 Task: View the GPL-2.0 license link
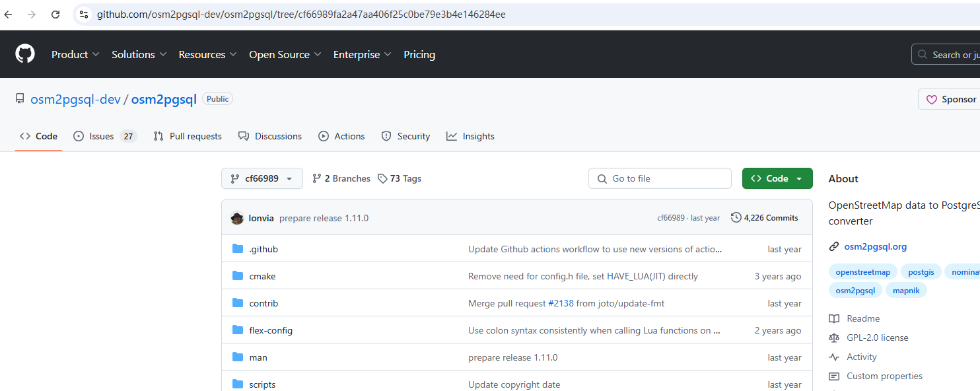tap(869, 338)
